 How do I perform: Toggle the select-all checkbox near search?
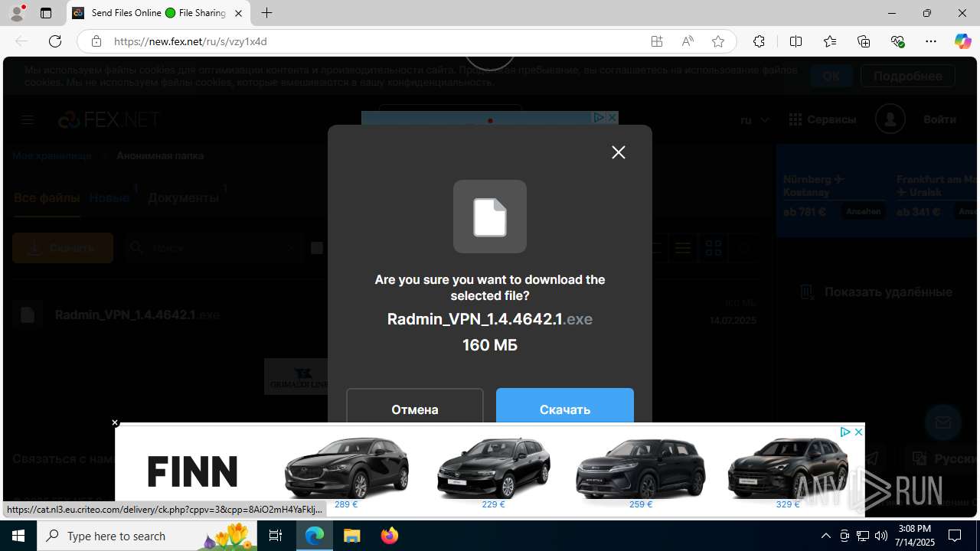coord(317,248)
